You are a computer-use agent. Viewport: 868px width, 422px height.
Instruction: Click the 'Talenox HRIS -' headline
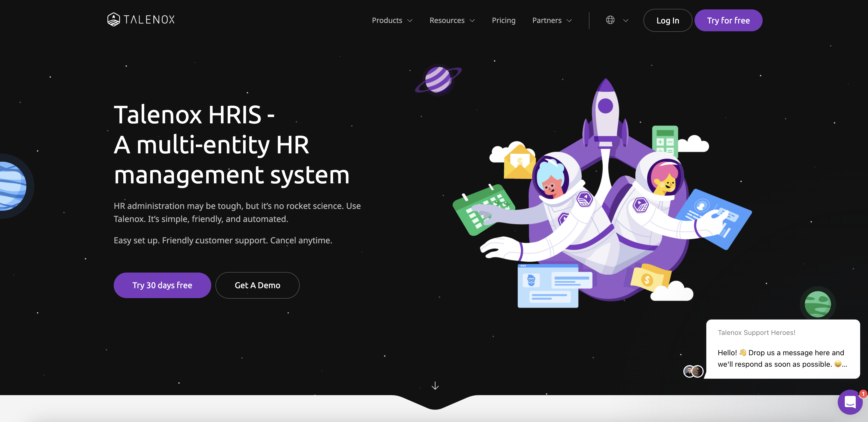tap(194, 114)
